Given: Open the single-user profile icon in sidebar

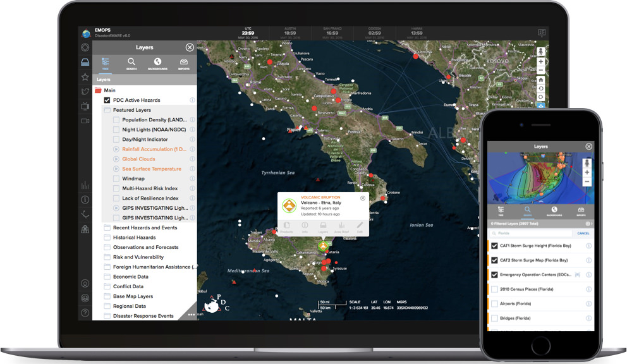Looking at the screenshot, I should coord(85,284).
